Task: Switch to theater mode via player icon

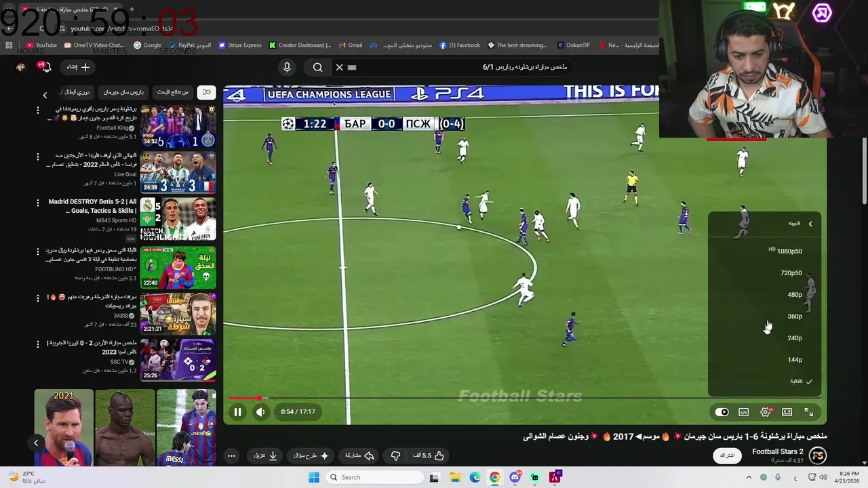Action: point(787,412)
